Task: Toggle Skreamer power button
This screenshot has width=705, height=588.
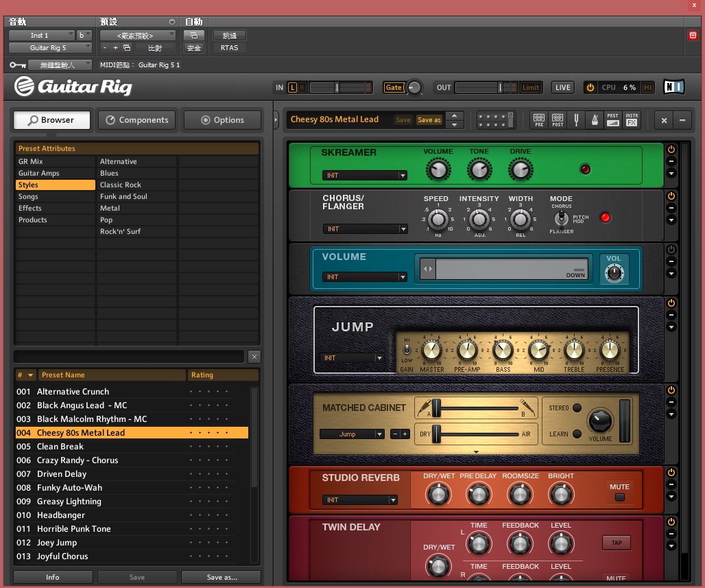Action: [671, 150]
